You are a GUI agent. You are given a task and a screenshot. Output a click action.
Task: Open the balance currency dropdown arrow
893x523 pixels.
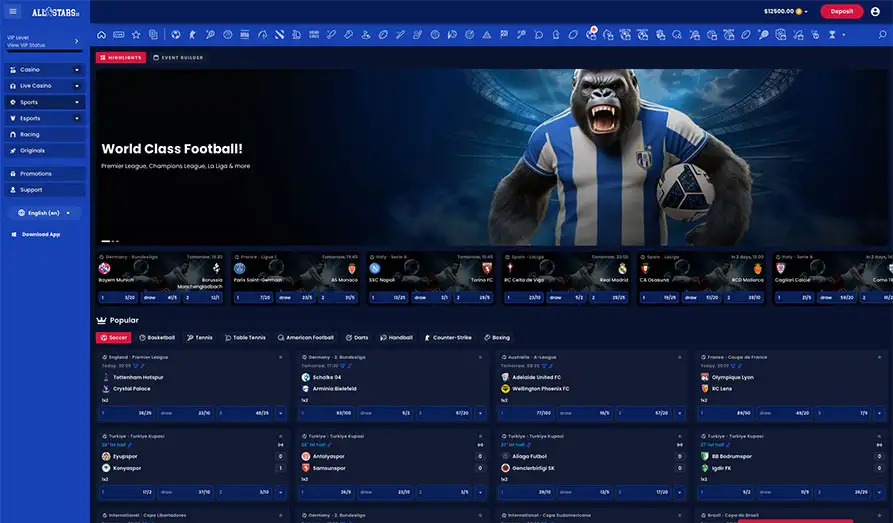pos(806,11)
